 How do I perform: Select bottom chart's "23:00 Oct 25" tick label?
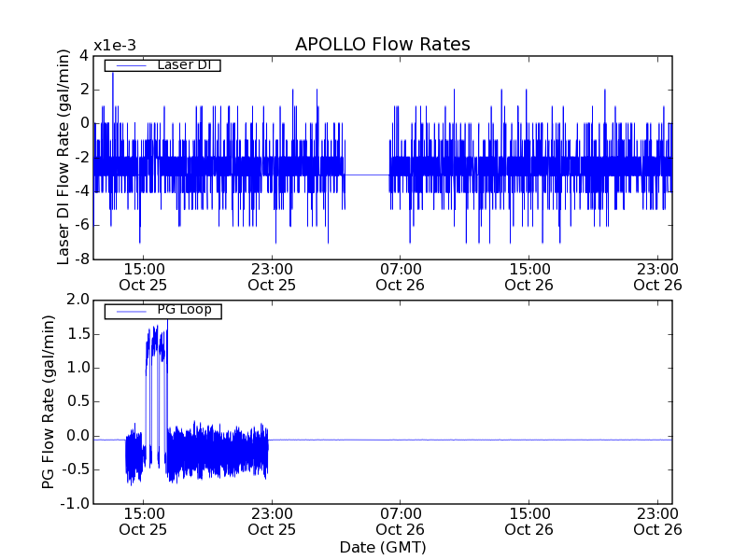click(x=272, y=521)
